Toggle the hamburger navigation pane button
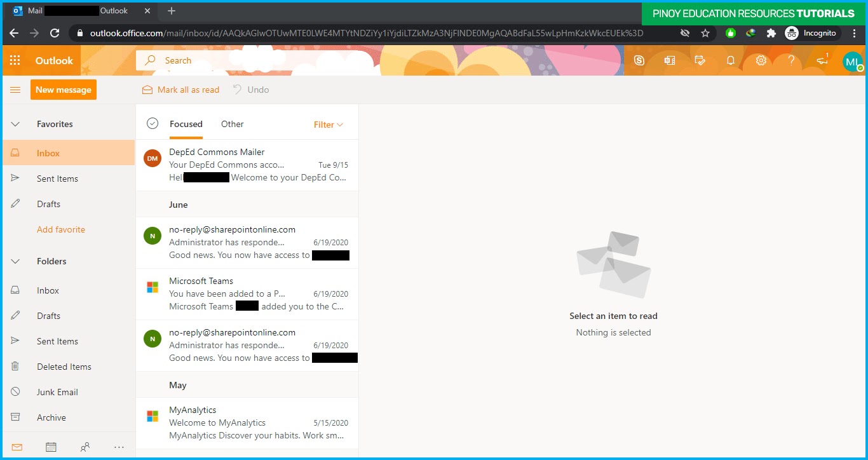 coord(15,90)
